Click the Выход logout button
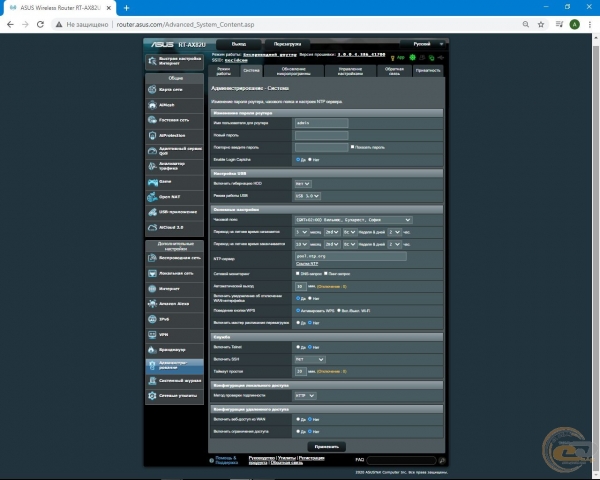The height and width of the screenshot is (480, 600). pyautogui.click(x=239, y=44)
